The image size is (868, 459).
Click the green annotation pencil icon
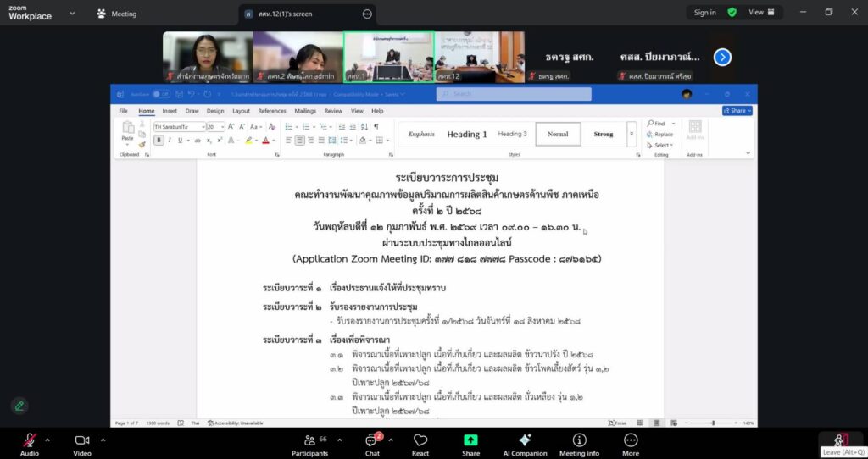[19, 406]
